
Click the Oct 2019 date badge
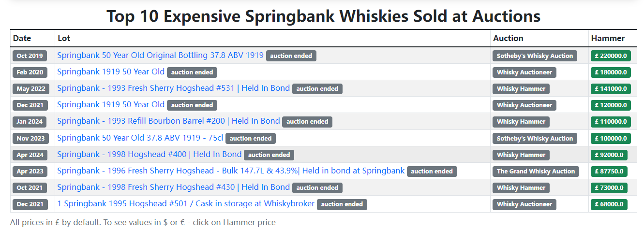point(30,56)
